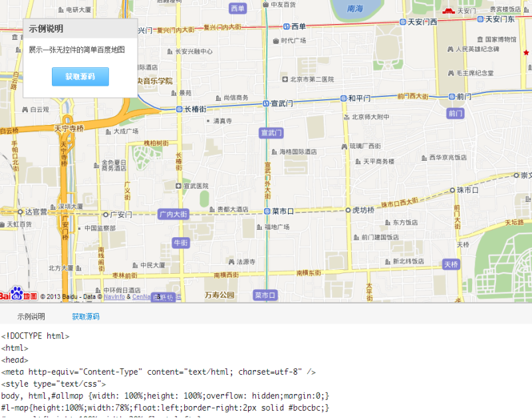This screenshot has height=418, width=532.
Task: Select the 和平门 subway station icon
Action: [343, 98]
